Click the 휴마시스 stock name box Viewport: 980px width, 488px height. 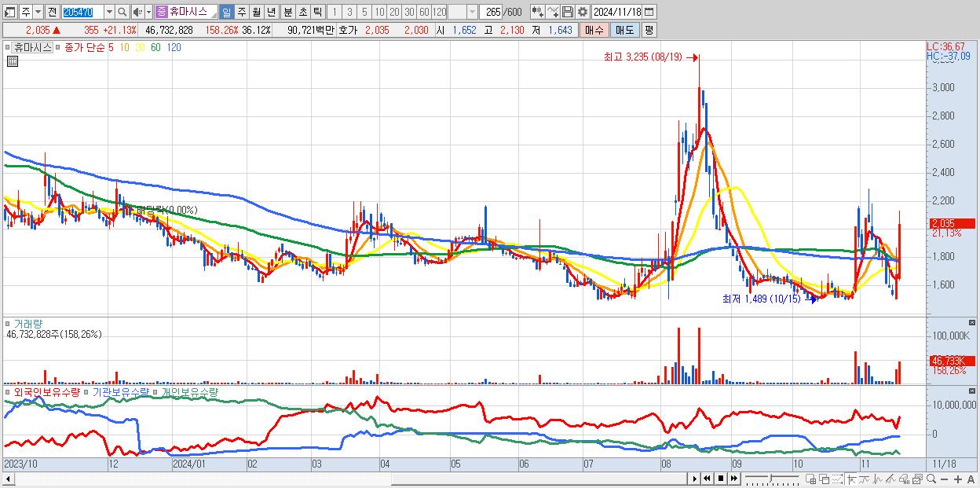186,12
